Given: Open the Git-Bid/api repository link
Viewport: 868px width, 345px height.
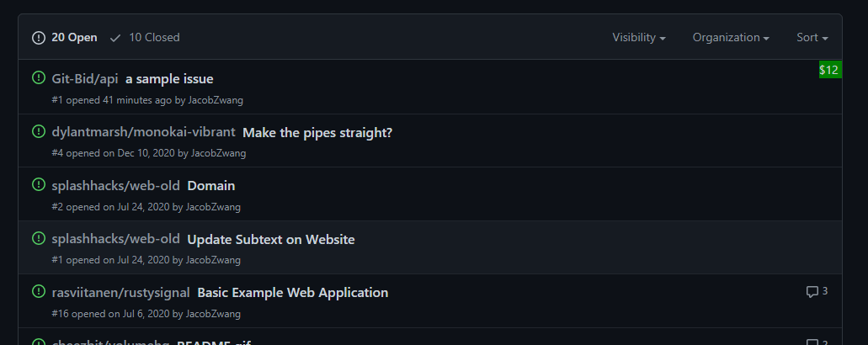Looking at the screenshot, I should point(85,79).
